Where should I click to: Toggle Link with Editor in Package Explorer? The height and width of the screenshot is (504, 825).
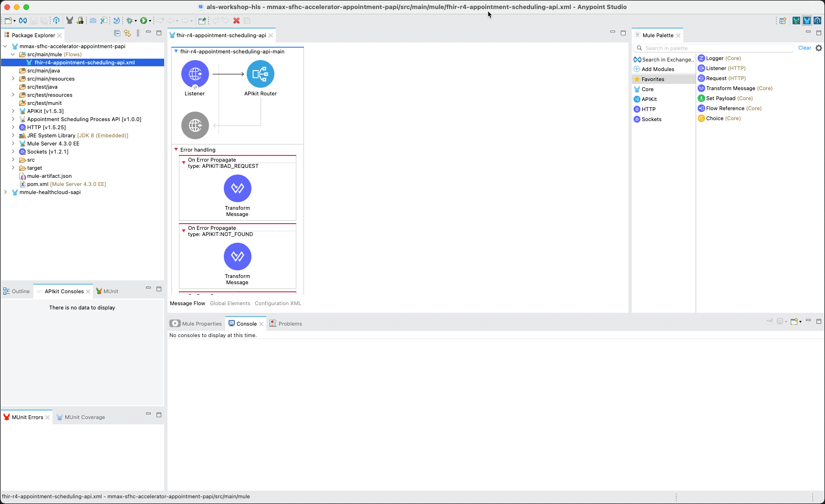(127, 33)
